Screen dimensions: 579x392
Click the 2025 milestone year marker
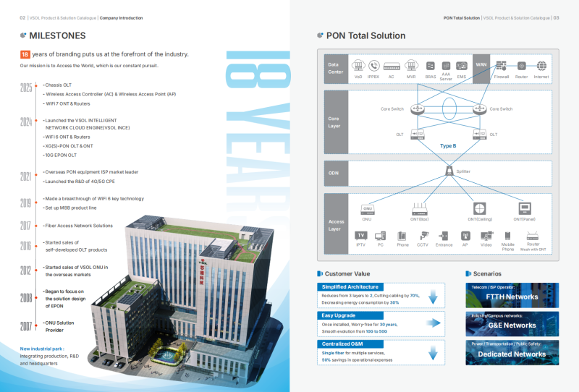[27, 88]
